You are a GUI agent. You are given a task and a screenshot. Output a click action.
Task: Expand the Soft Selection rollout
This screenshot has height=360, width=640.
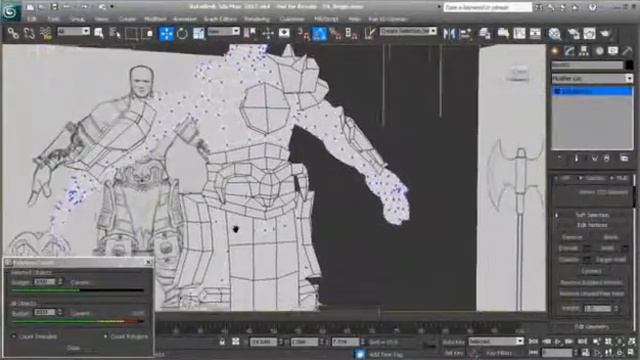pyautogui.click(x=592, y=215)
